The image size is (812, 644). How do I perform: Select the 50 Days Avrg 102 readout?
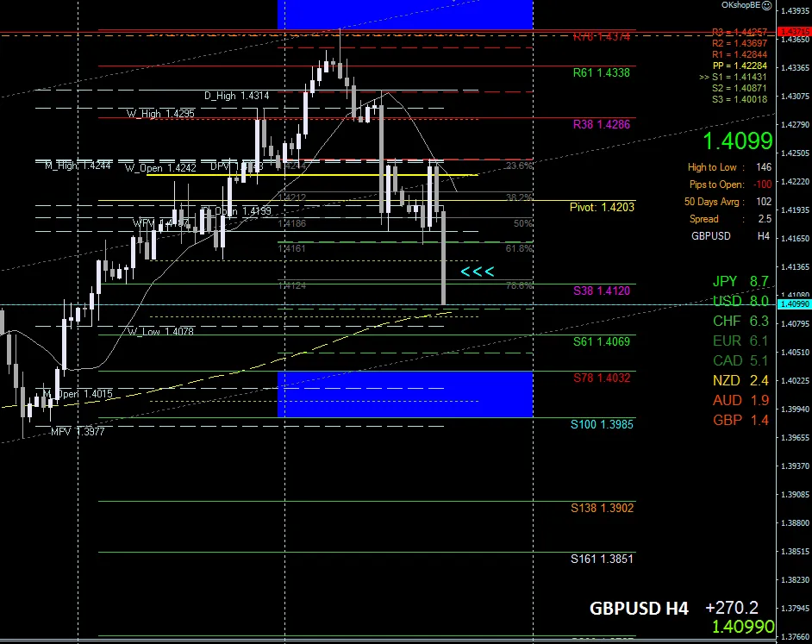(x=728, y=202)
